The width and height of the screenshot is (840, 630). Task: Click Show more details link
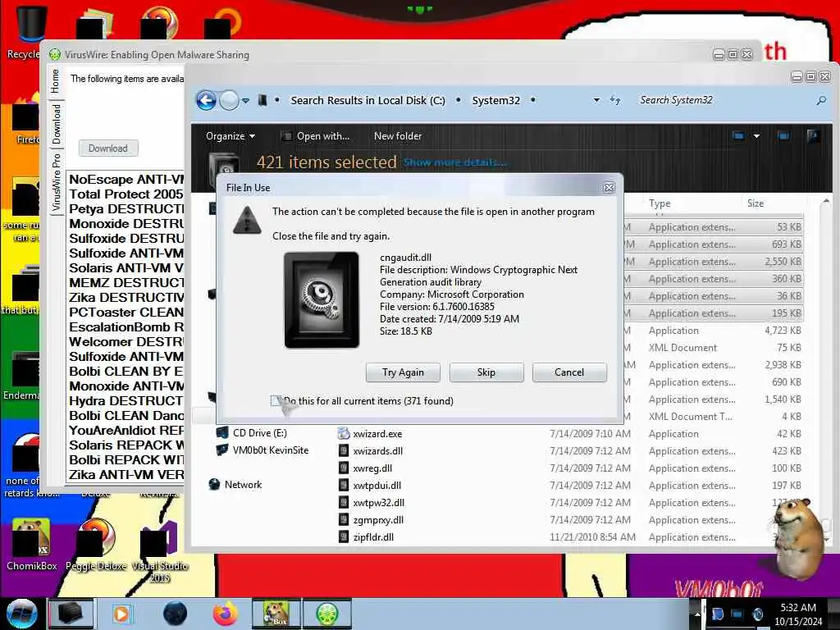pyautogui.click(x=454, y=162)
